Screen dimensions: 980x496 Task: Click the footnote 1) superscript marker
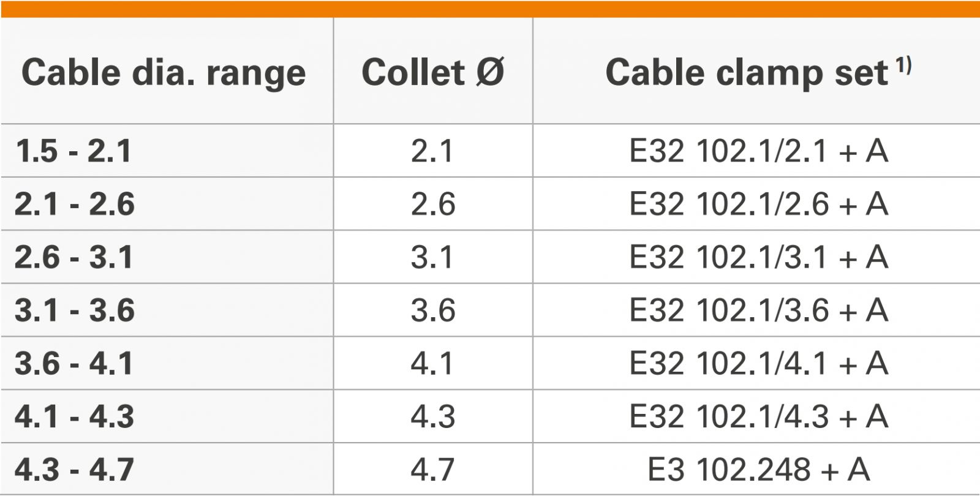click(904, 65)
